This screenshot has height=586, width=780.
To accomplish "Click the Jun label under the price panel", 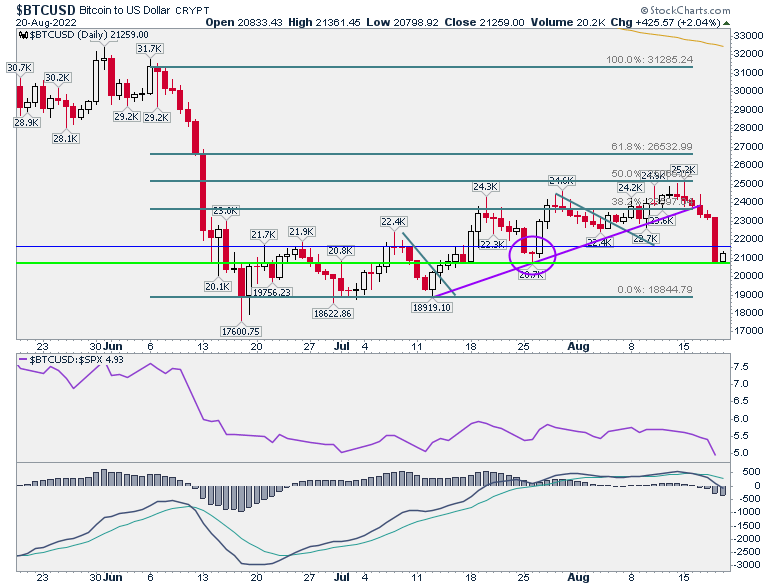I will click(x=113, y=346).
